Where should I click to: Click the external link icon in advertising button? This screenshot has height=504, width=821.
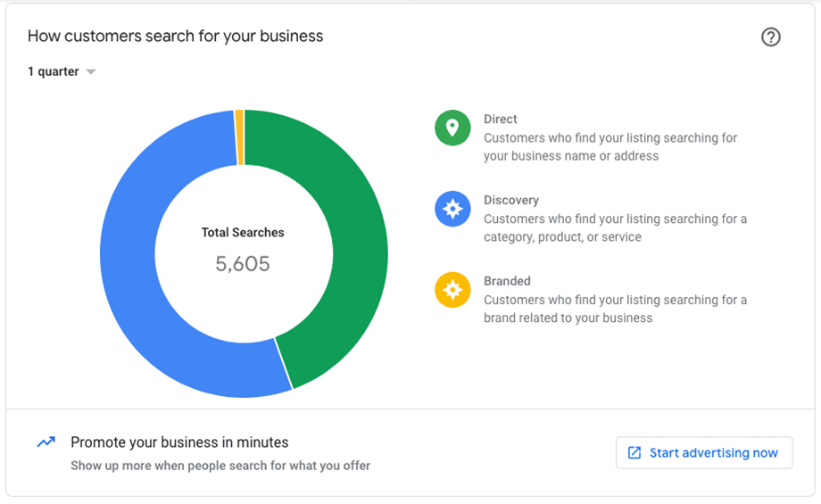pyautogui.click(x=634, y=453)
